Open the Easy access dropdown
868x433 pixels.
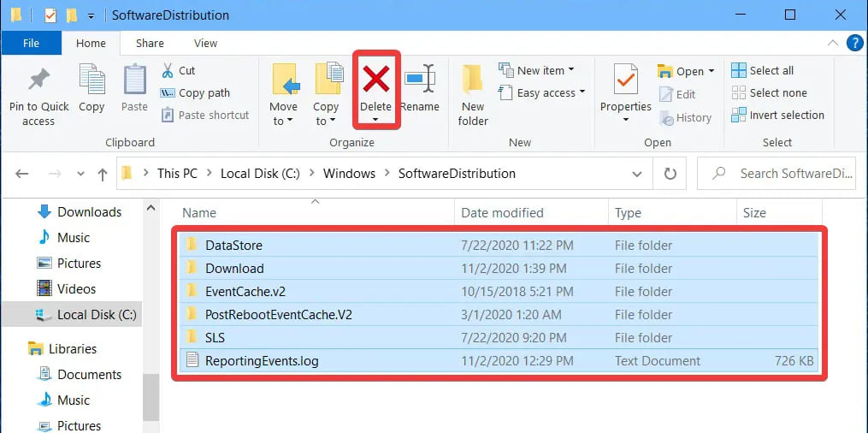click(x=542, y=93)
